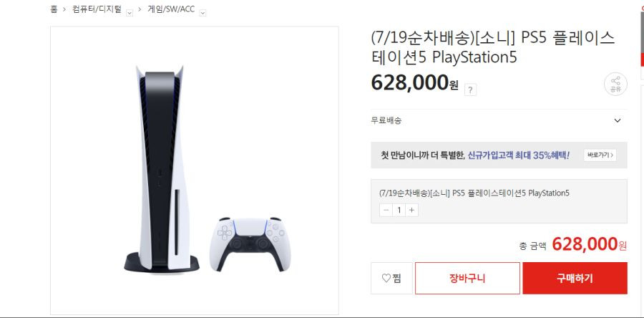Screen dimensions: 644x318
Task: Expand the 무료배송 shipping details chevron
Action: [617, 121]
